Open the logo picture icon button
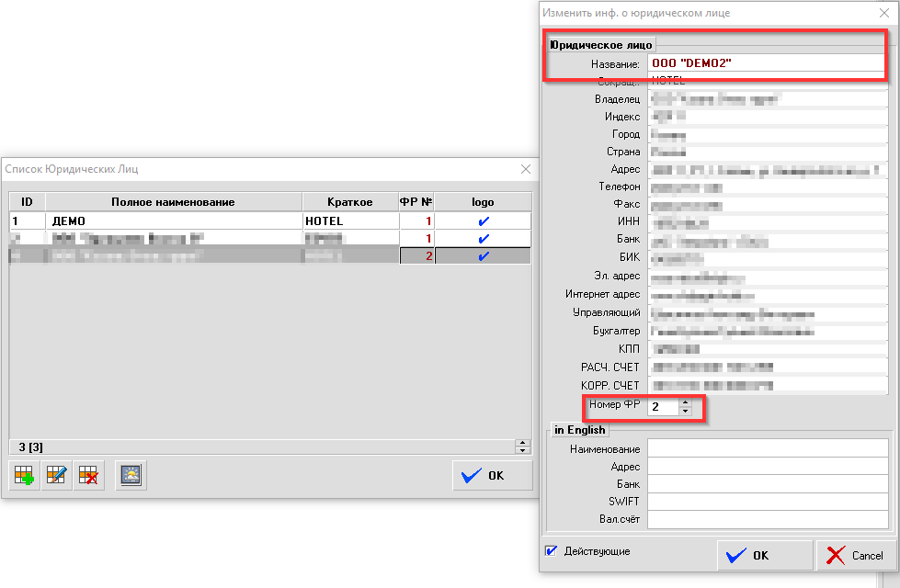Screen dimensions: 900x588 [131, 475]
